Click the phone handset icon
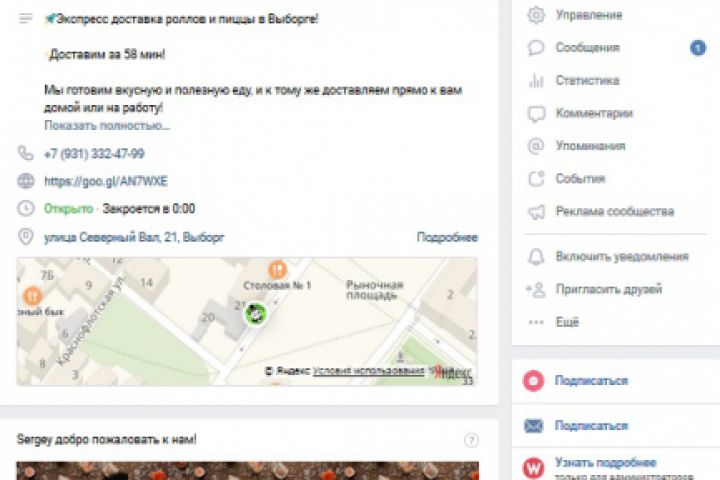The width and height of the screenshot is (720, 480). [x=26, y=153]
